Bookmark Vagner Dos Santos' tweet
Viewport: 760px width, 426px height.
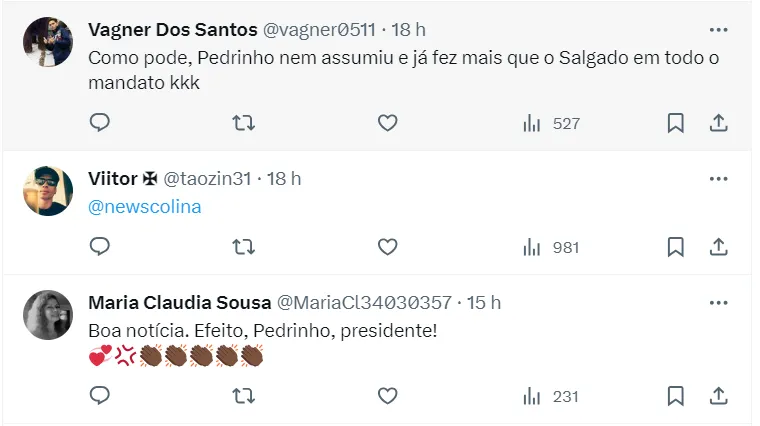pyautogui.click(x=675, y=123)
